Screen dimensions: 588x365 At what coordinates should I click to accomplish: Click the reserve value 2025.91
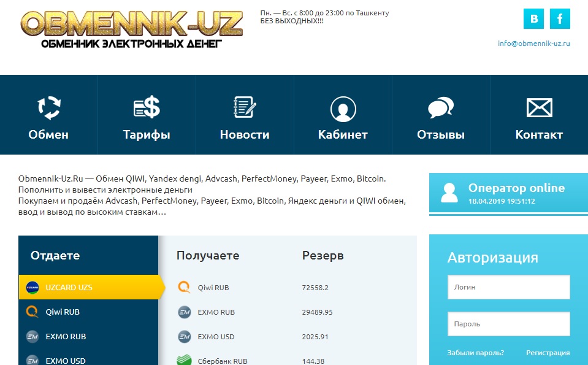[x=315, y=337]
